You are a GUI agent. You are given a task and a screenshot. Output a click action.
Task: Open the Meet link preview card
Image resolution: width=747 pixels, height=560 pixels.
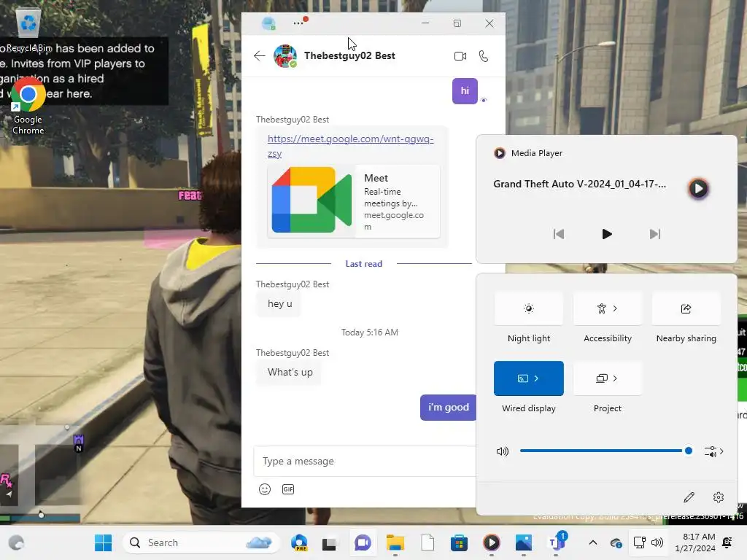354,201
